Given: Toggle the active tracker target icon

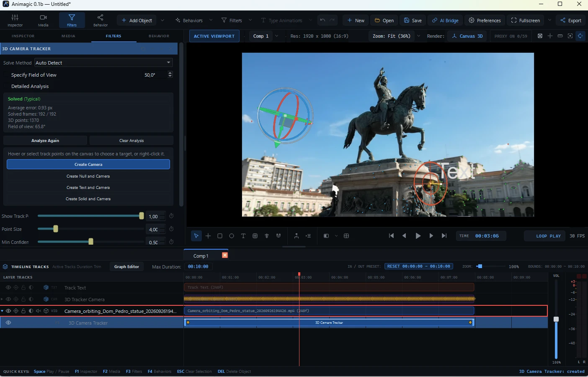Looking at the screenshot, I should pos(580,36).
